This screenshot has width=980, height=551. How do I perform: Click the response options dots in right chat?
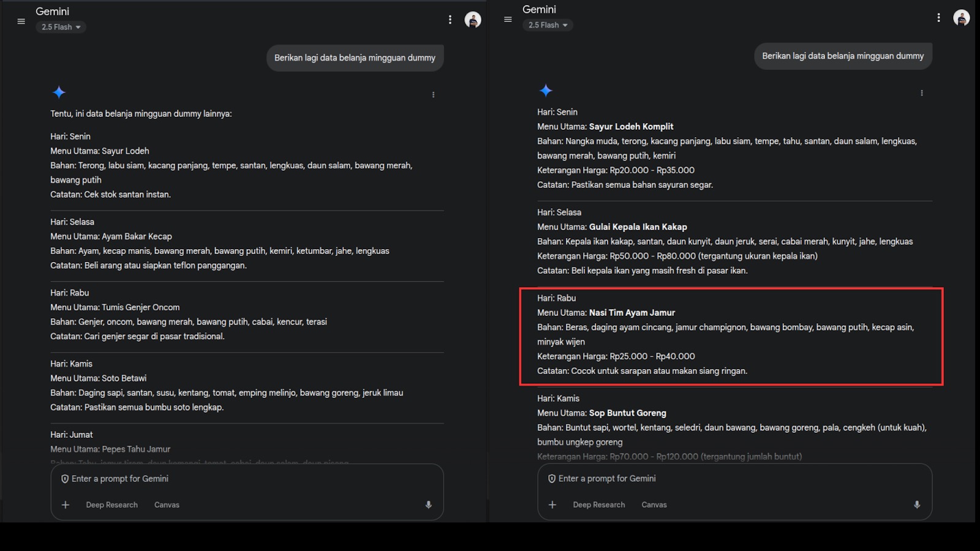(922, 93)
